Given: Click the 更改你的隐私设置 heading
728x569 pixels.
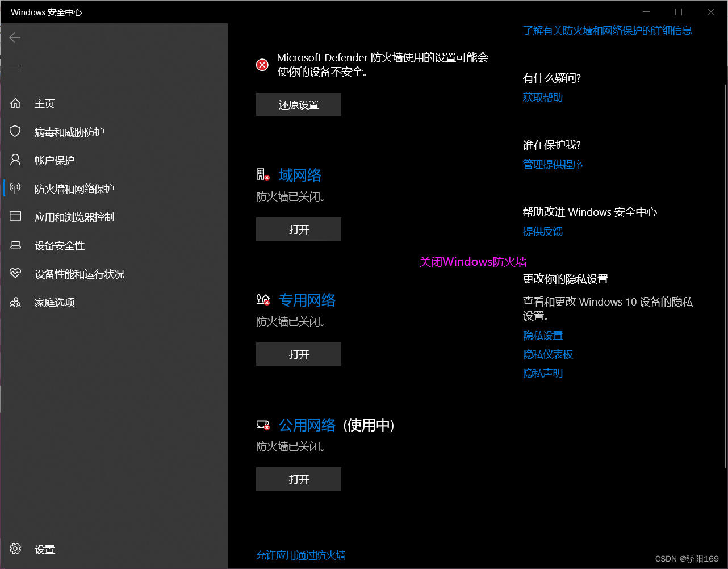Looking at the screenshot, I should click(x=566, y=279).
